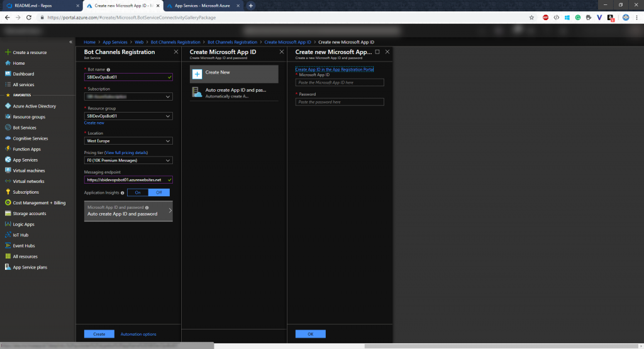Open the Subscription dropdown

click(128, 96)
